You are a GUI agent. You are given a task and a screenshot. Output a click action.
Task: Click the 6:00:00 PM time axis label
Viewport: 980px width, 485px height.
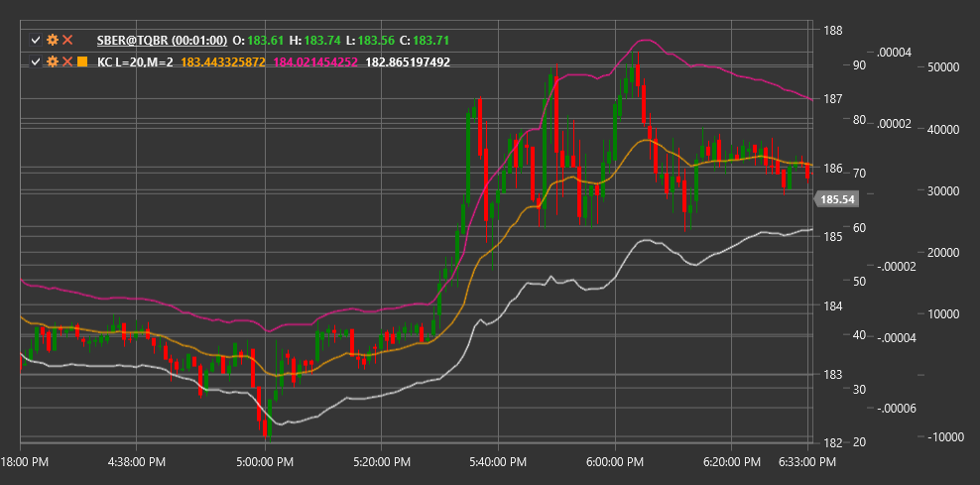coord(614,462)
